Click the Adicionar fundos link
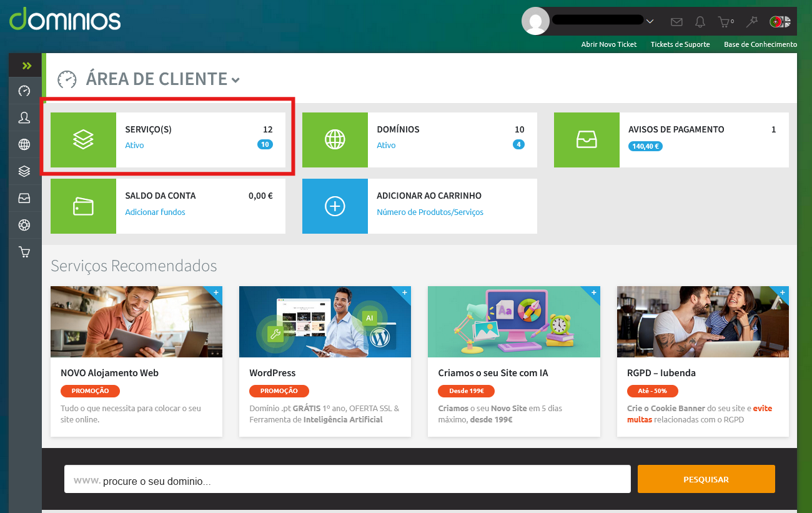The image size is (812, 513). [x=155, y=212]
